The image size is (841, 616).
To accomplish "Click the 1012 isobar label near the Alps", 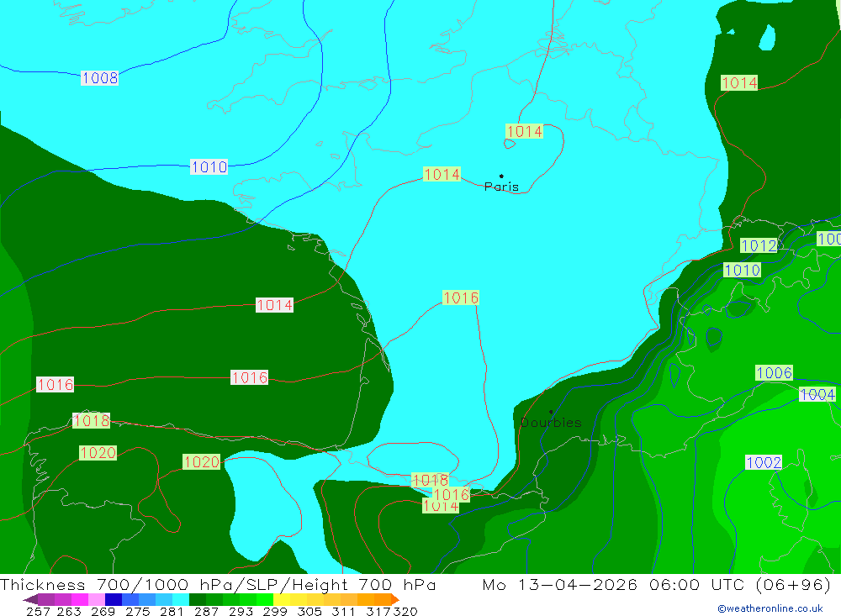I will click(759, 245).
